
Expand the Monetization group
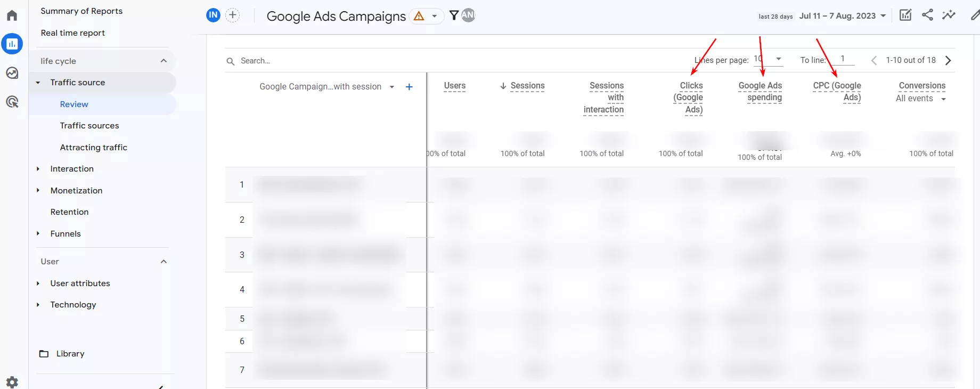(x=38, y=191)
